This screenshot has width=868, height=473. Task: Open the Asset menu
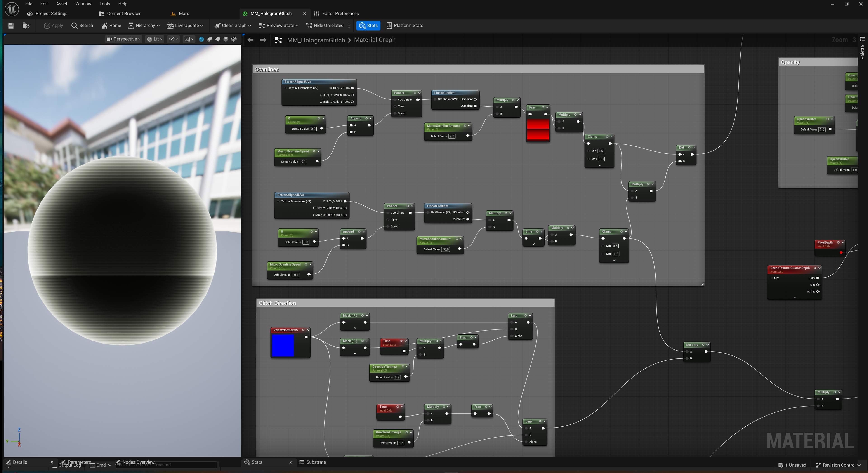pos(62,4)
